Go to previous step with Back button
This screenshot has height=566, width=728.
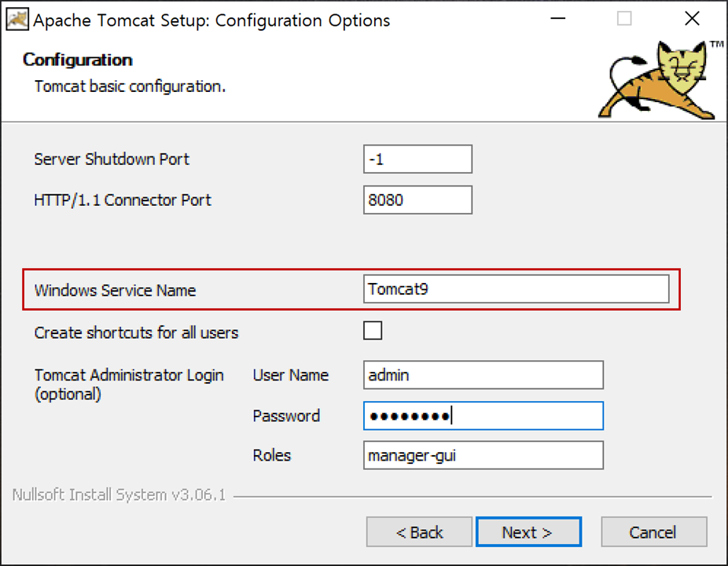419,531
